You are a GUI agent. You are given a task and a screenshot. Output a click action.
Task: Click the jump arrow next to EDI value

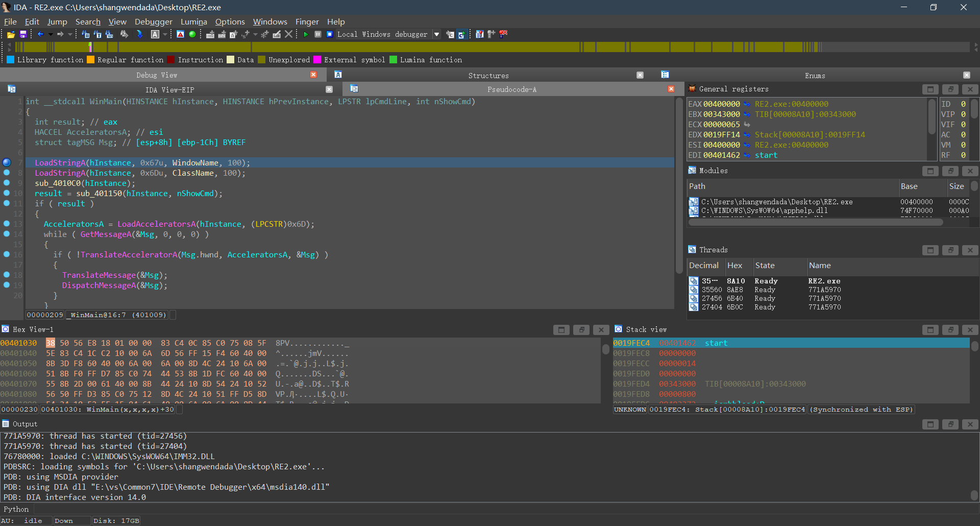[747, 155]
